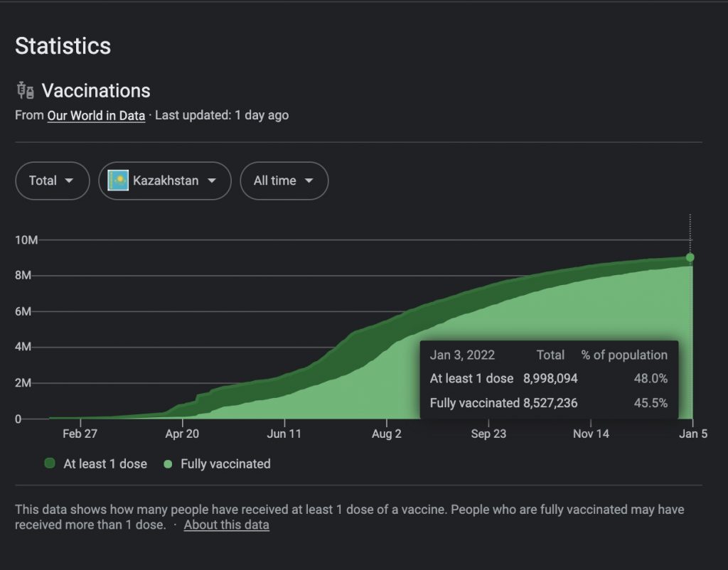Click the green data point marker on chart
This screenshot has height=570, width=728.
tap(690, 257)
